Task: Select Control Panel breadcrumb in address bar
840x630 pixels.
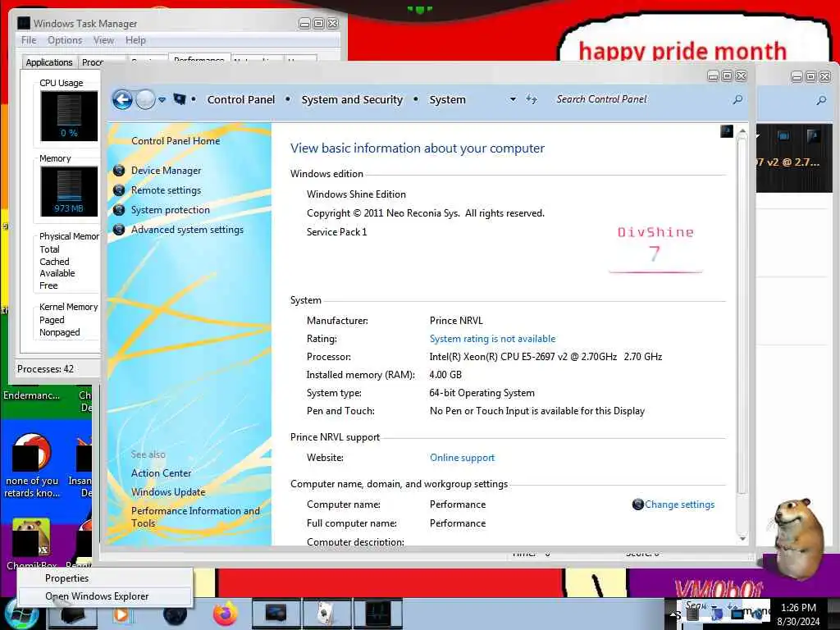Action: (x=241, y=99)
